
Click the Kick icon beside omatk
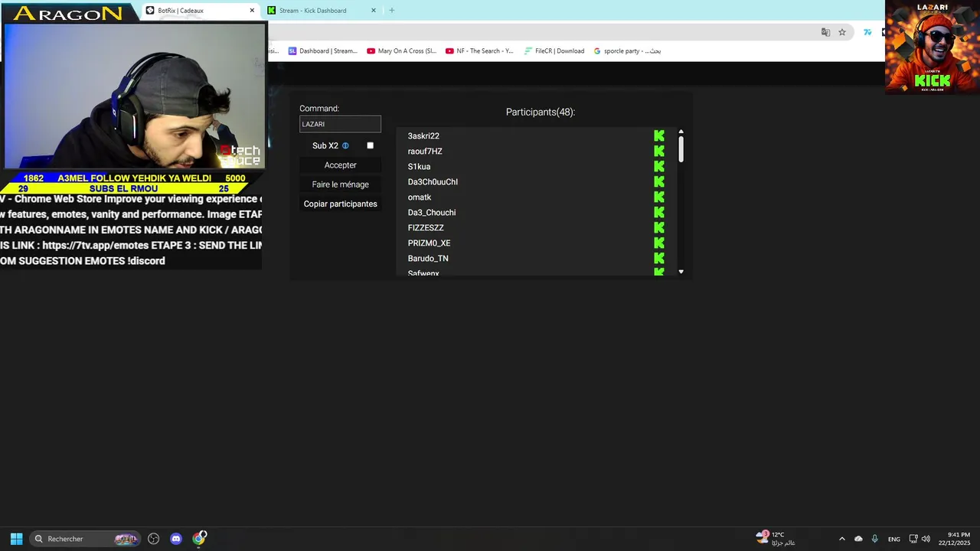coord(659,197)
